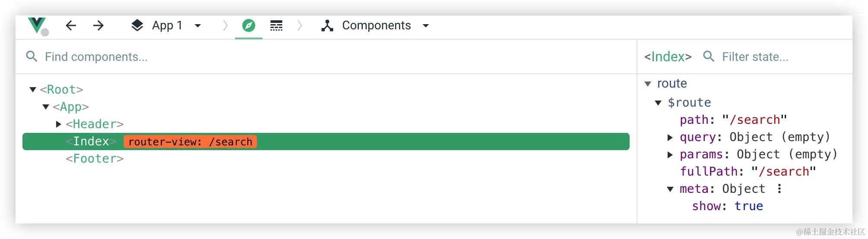
Task: Go back with the left arrow
Action: (71, 25)
